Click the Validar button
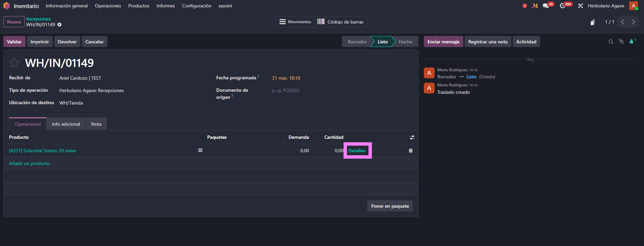This screenshot has height=246, width=644. click(x=14, y=42)
